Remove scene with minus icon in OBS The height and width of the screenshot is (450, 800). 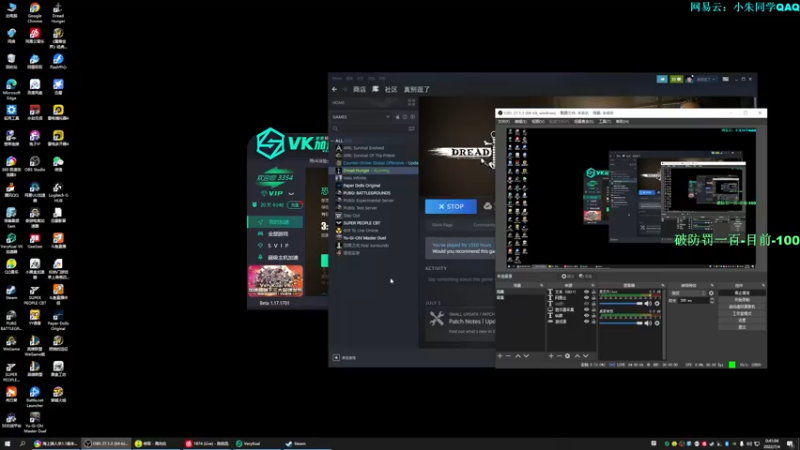coord(508,356)
